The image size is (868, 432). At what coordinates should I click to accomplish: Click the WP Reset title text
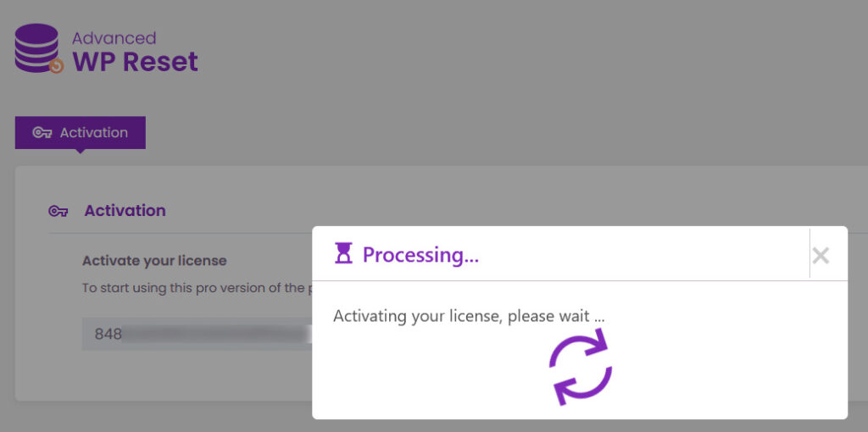(x=135, y=61)
